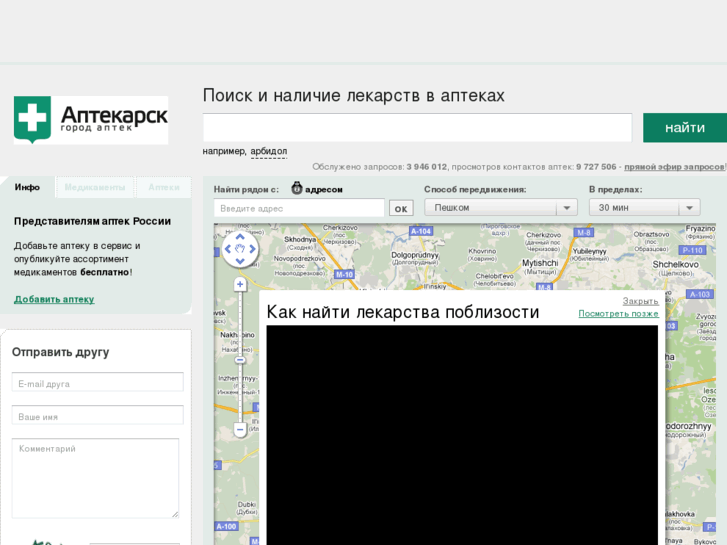The image size is (727, 545).
Task: Pan the map left with arrow
Action: point(227,249)
